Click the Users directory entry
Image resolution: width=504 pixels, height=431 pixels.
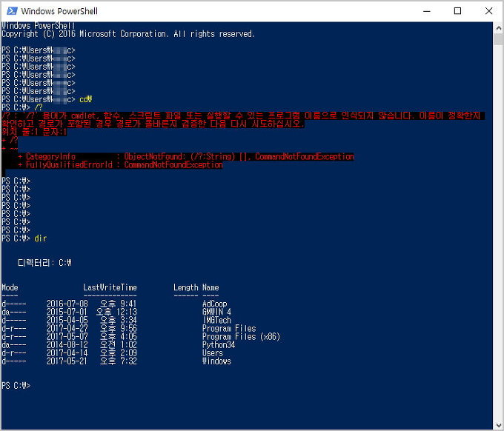point(212,353)
